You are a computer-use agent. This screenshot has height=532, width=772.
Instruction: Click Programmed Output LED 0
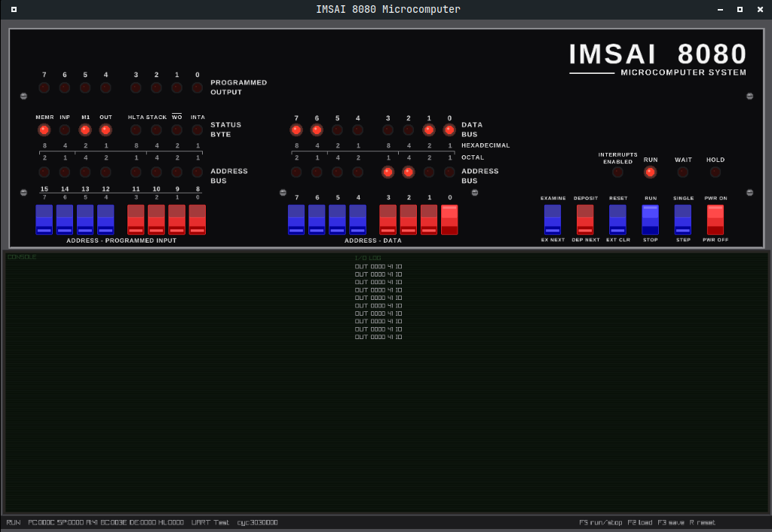click(198, 87)
